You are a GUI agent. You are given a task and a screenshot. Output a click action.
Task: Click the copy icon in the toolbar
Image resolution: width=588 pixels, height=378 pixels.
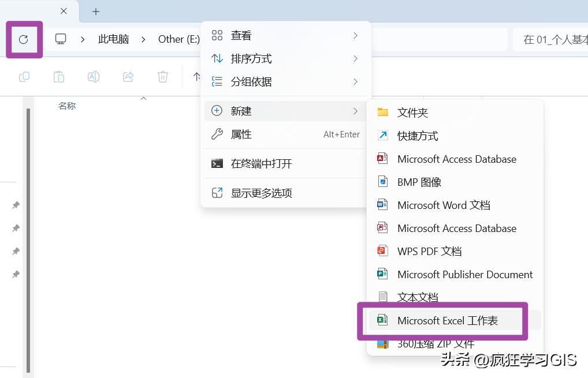[x=24, y=77]
